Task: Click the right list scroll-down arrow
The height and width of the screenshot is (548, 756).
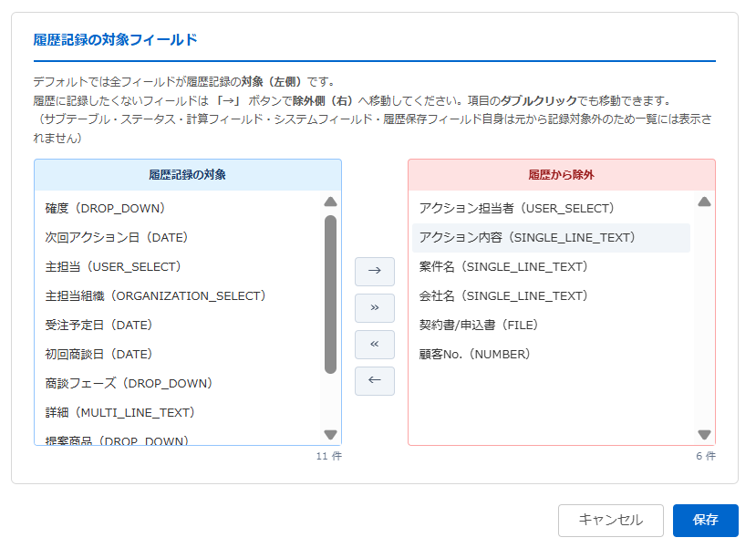Action: tap(704, 435)
